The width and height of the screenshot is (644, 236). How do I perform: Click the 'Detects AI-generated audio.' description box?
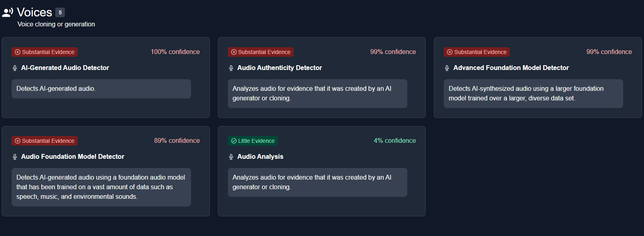[101, 89]
